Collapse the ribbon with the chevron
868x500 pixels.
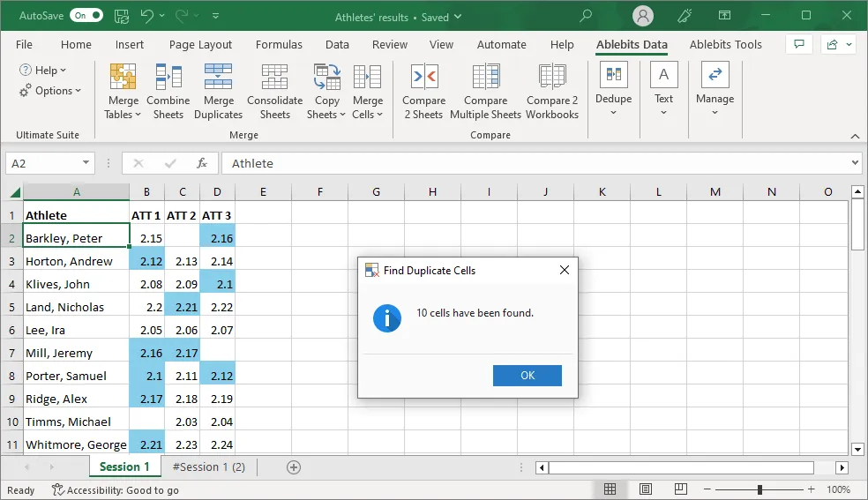(855, 136)
